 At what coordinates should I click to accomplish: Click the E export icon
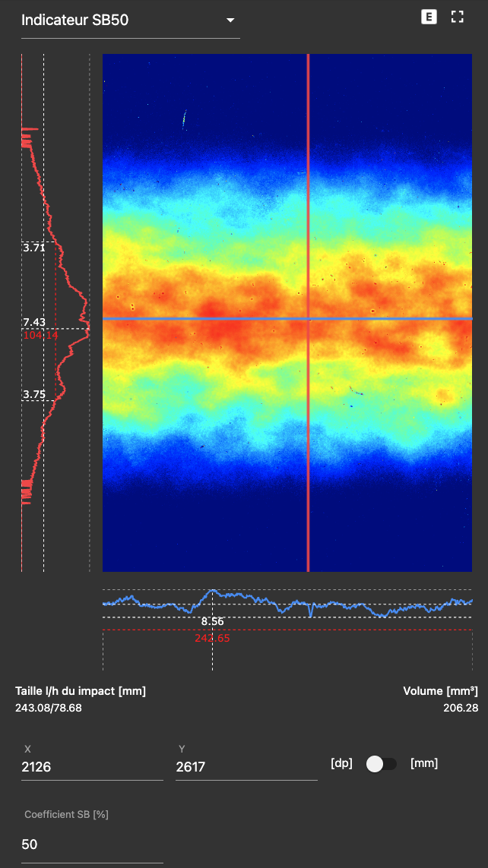(x=429, y=17)
